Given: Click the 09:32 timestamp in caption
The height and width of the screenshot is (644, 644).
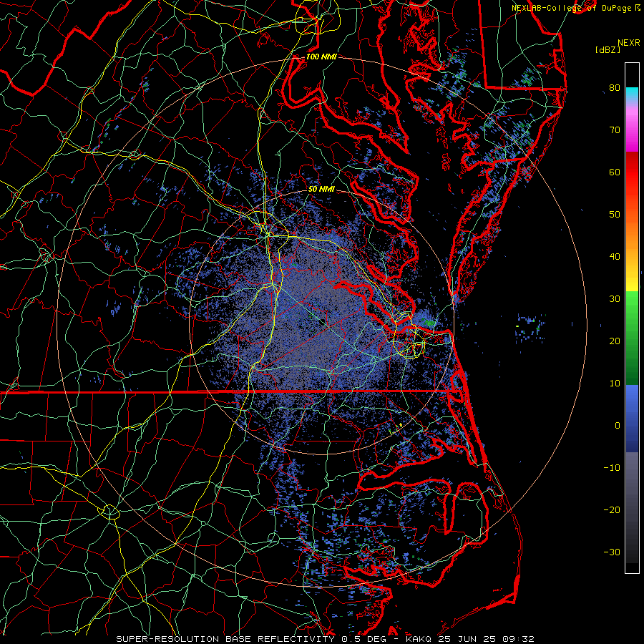Looking at the screenshot, I should click(x=519, y=639).
